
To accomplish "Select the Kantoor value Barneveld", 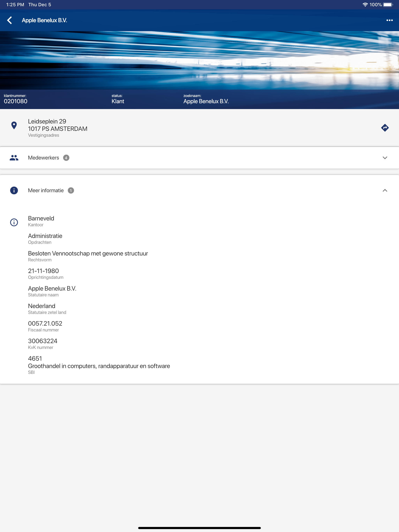I will click(x=41, y=218).
